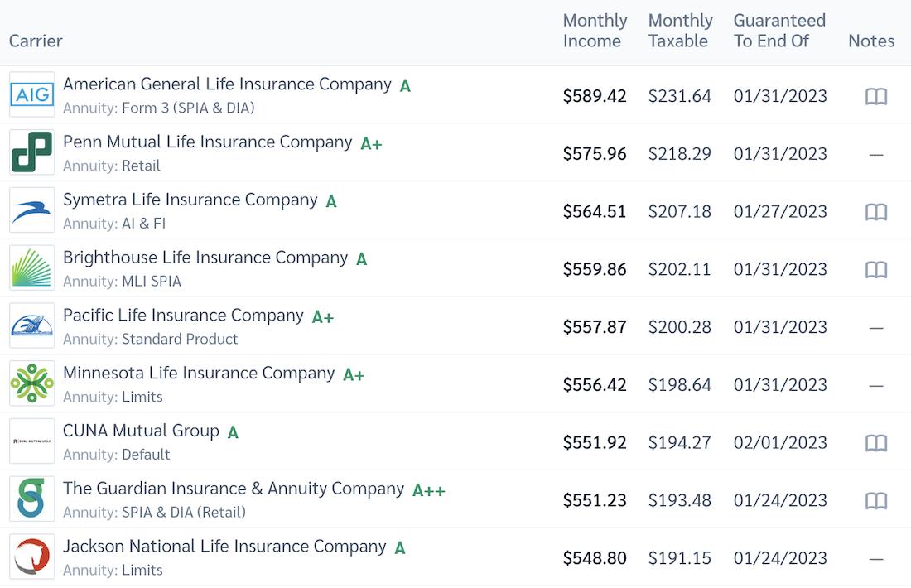Sort by Monthly Income column header

point(595,31)
